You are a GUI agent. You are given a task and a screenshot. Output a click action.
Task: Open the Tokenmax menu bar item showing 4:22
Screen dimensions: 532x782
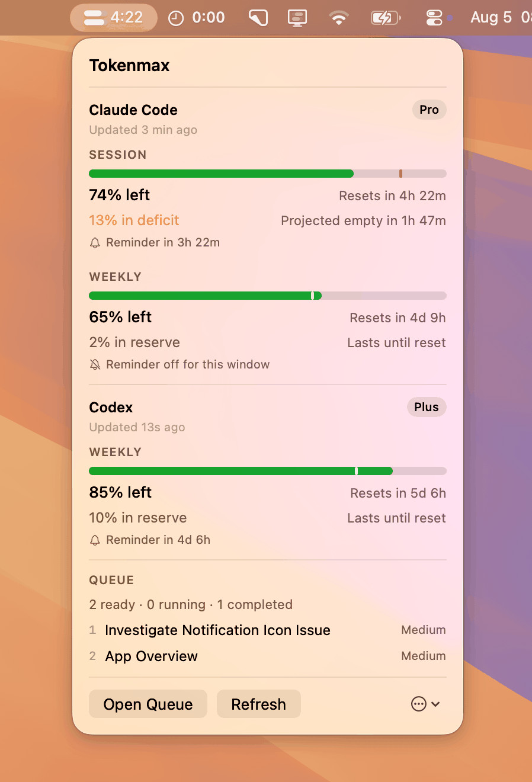coord(114,18)
